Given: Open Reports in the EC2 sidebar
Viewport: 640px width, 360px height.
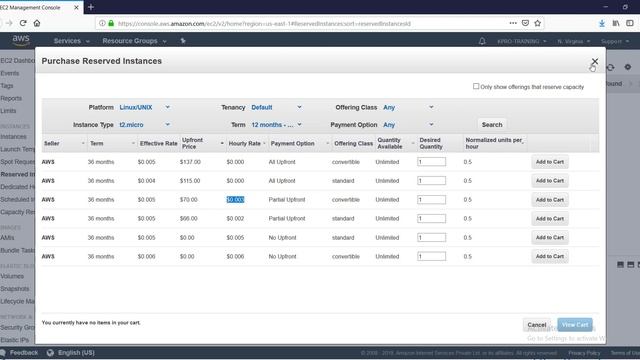Looking at the screenshot, I should click(11, 98).
